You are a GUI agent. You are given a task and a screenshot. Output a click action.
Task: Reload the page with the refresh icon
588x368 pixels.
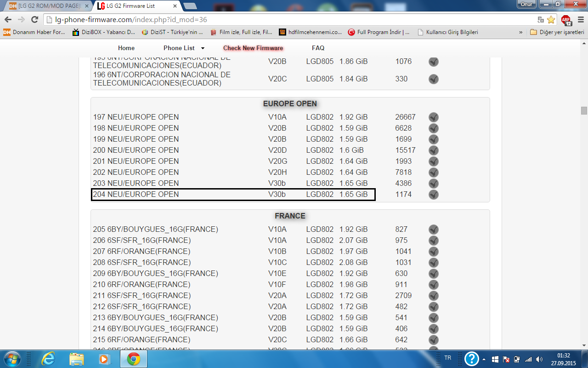point(34,20)
